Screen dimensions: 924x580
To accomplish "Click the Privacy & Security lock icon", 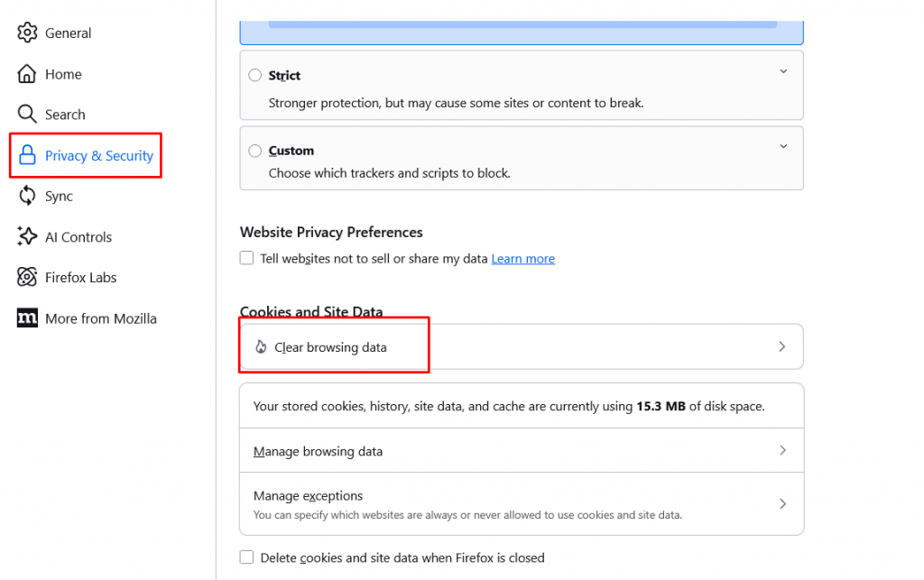I will [x=27, y=155].
